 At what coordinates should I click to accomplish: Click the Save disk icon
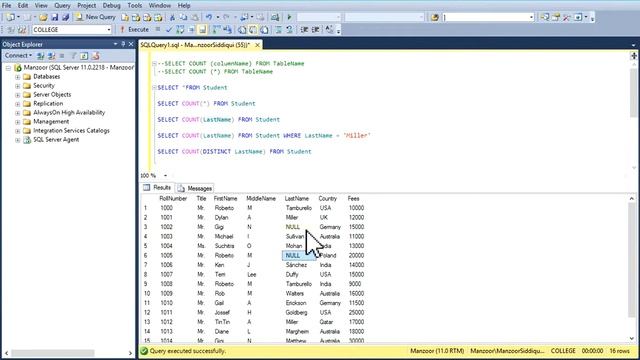click(54, 17)
